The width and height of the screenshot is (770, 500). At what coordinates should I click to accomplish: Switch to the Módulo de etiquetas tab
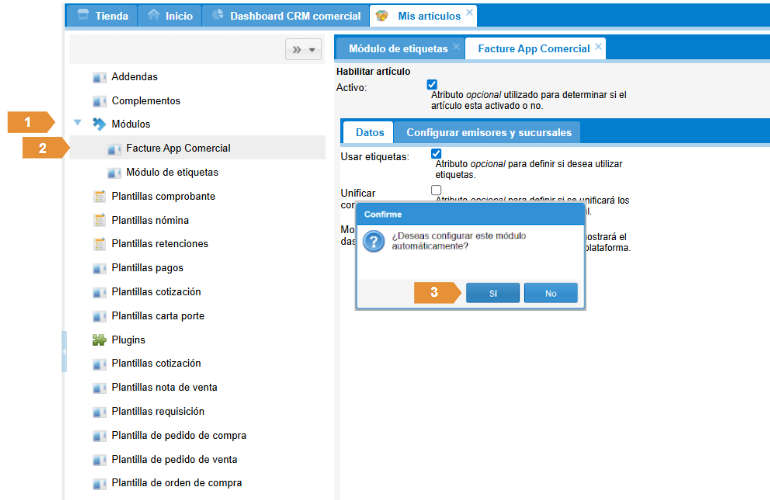click(398, 49)
